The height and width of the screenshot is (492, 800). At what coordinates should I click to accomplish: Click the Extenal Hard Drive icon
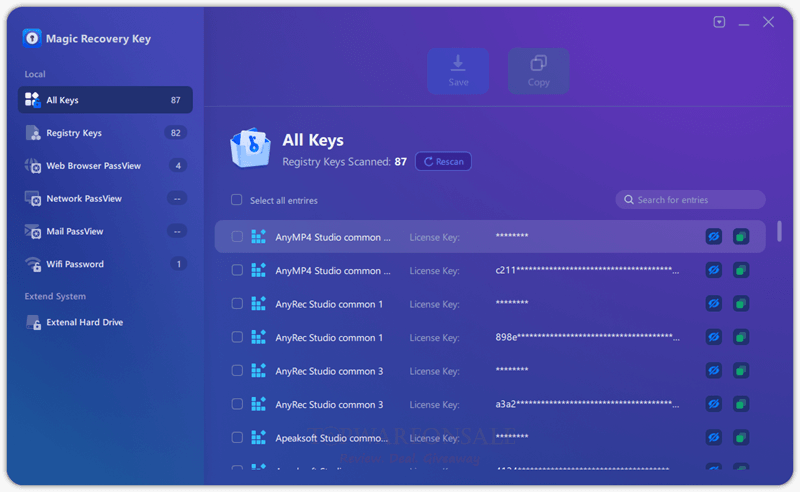point(33,322)
